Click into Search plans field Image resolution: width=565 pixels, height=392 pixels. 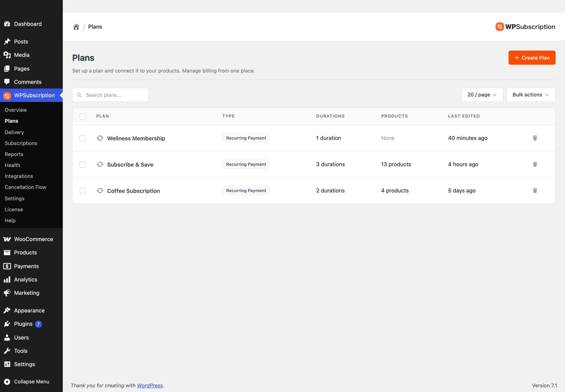pos(110,95)
